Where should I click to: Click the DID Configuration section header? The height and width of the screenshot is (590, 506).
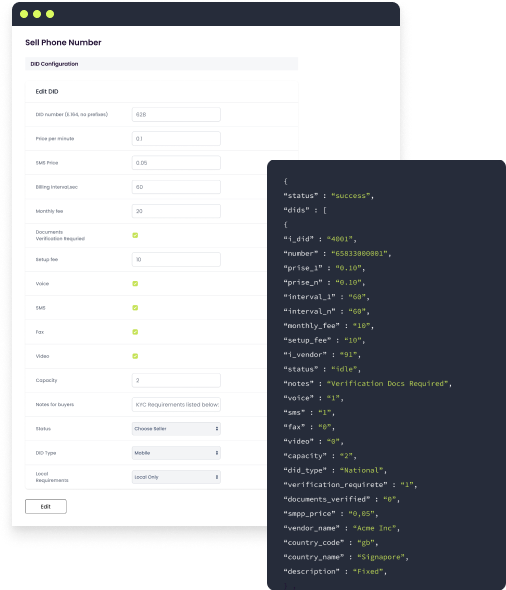point(161,64)
